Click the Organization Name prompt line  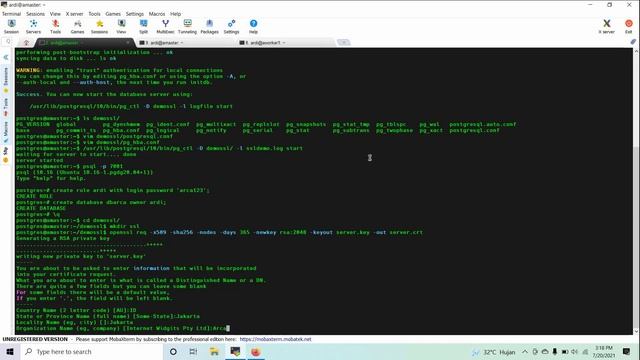123,328
